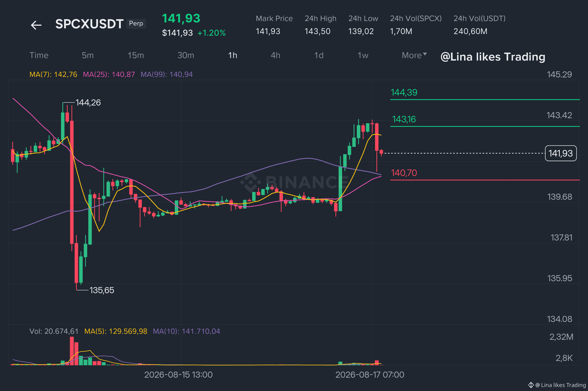Click the 24h Vol(SPCX) label

(x=416, y=18)
